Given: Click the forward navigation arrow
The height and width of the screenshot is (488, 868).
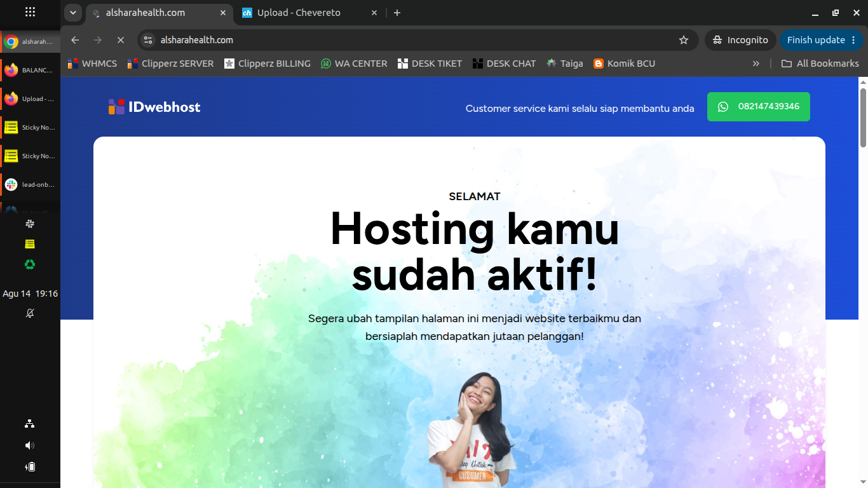Looking at the screenshot, I should [x=98, y=40].
